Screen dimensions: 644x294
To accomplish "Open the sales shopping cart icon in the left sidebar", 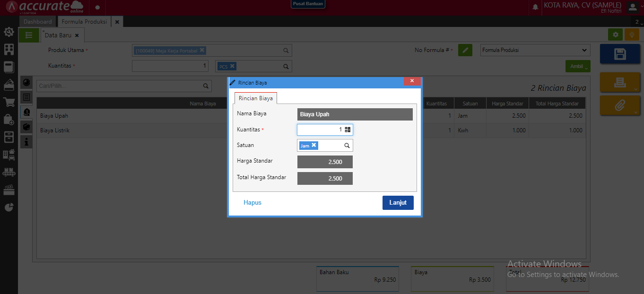I will [x=9, y=102].
